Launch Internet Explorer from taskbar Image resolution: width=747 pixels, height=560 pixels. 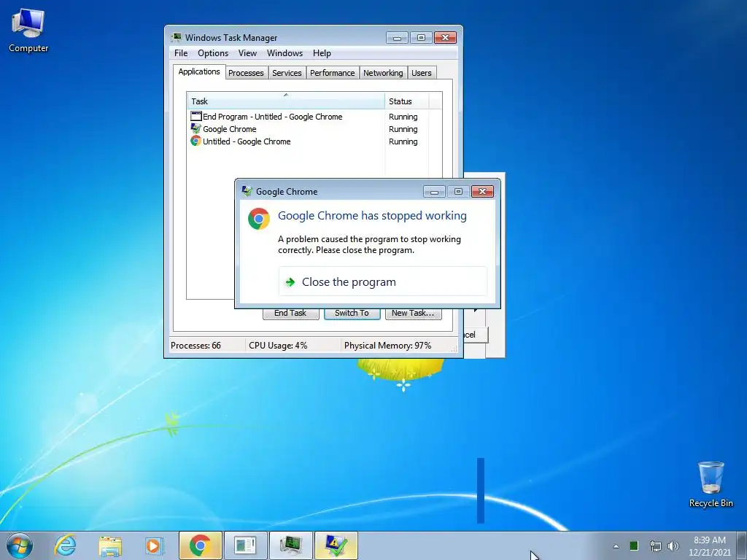[65, 545]
